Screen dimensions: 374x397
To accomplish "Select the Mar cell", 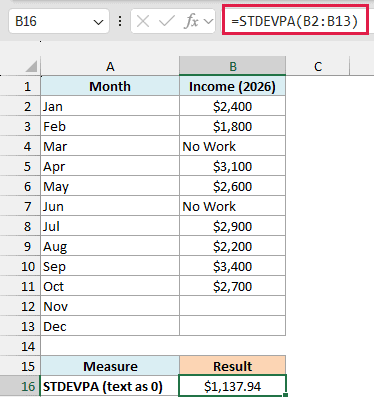I will [110, 146].
